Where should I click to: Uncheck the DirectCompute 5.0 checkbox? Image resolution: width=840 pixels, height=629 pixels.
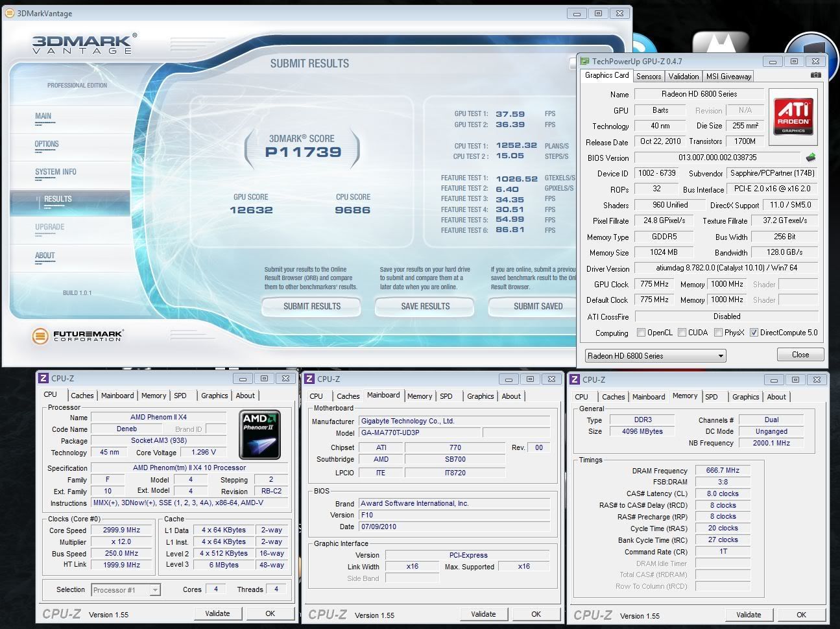coord(754,333)
